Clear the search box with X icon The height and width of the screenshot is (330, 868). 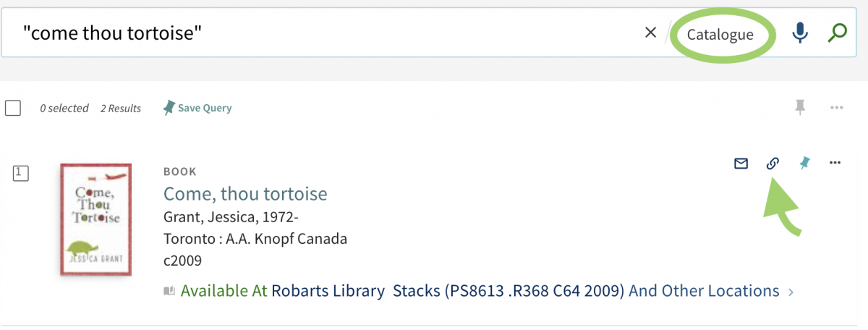(650, 33)
